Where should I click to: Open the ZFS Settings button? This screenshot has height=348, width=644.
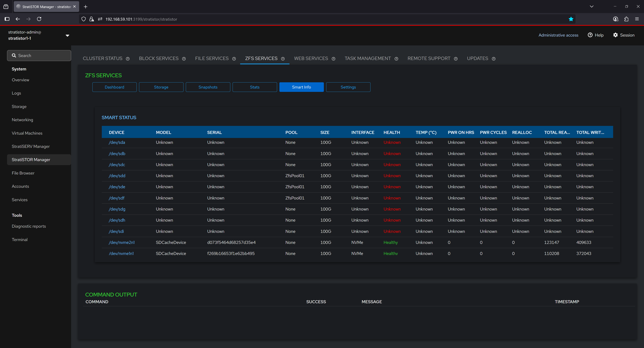pos(348,87)
